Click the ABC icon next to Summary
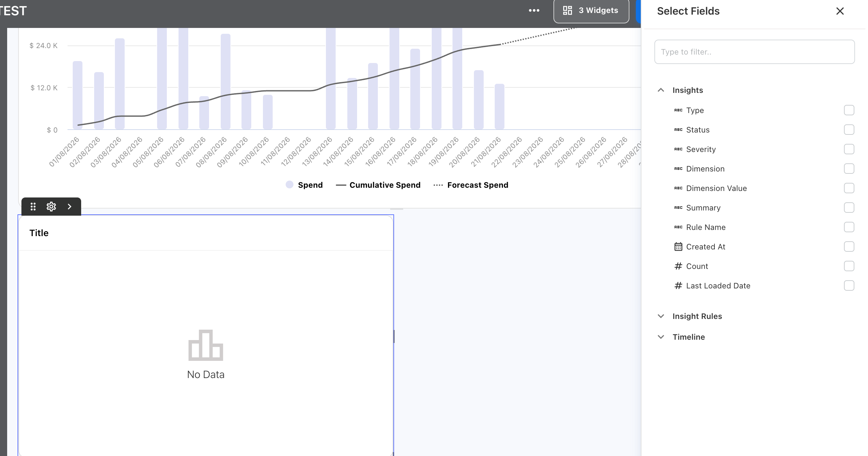The image size is (868, 456). 678,208
